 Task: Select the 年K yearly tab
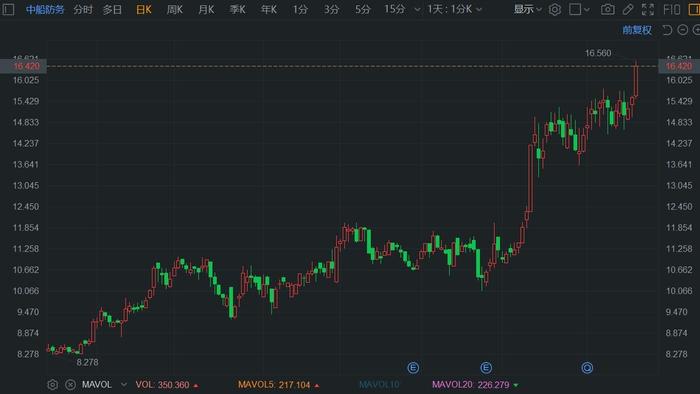point(269,9)
